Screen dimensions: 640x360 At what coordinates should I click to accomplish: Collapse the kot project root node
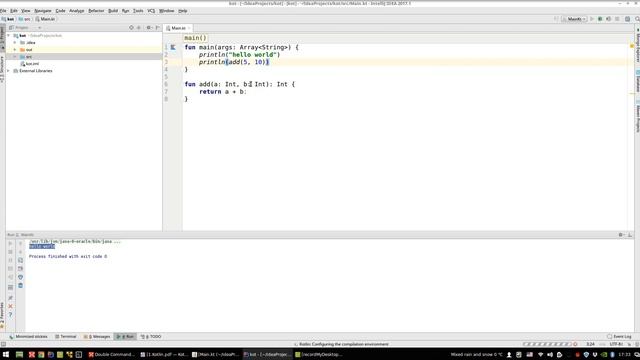[x=9, y=36]
